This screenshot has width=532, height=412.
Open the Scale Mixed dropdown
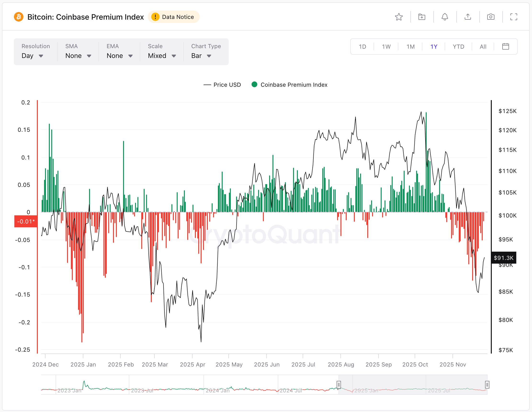[162, 56]
